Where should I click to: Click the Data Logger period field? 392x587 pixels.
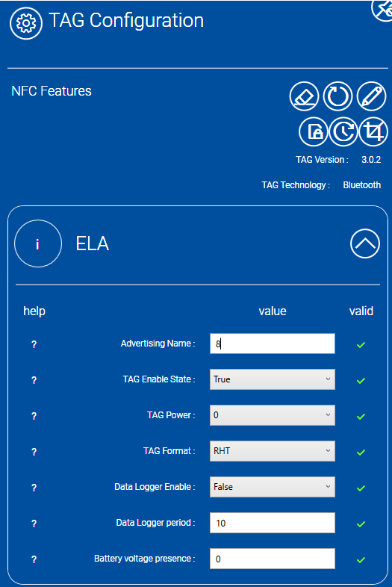tap(273, 523)
